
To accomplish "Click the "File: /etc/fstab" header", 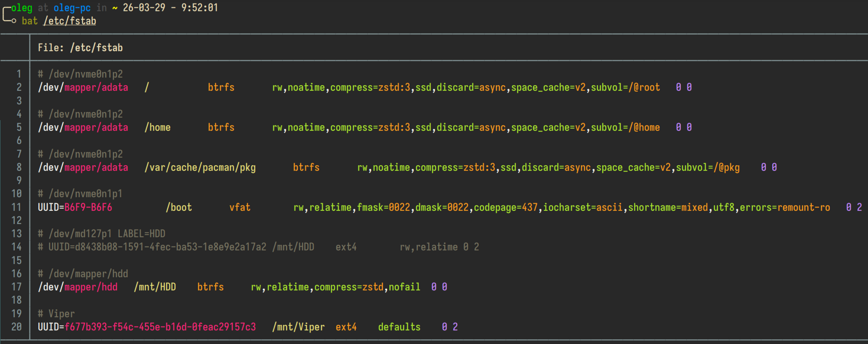I will pos(80,48).
